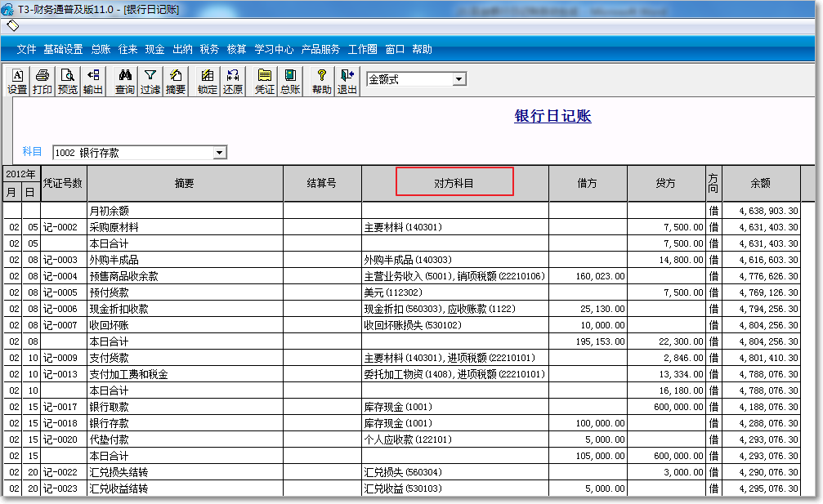Select the 记-0004 预售商品收余款 row
Screen dimensions: 823x504
point(184,276)
